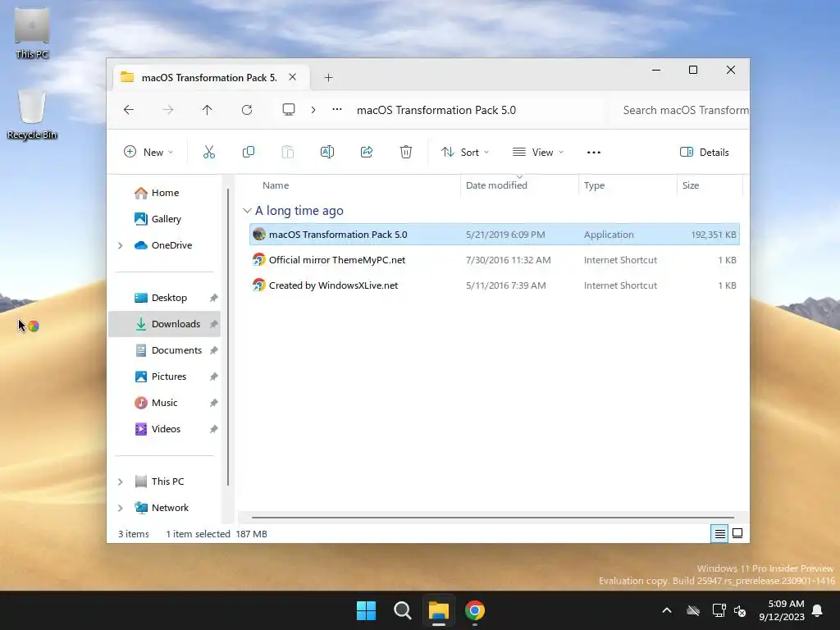Select Home in navigation pane
The image size is (840, 630).
(165, 193)
